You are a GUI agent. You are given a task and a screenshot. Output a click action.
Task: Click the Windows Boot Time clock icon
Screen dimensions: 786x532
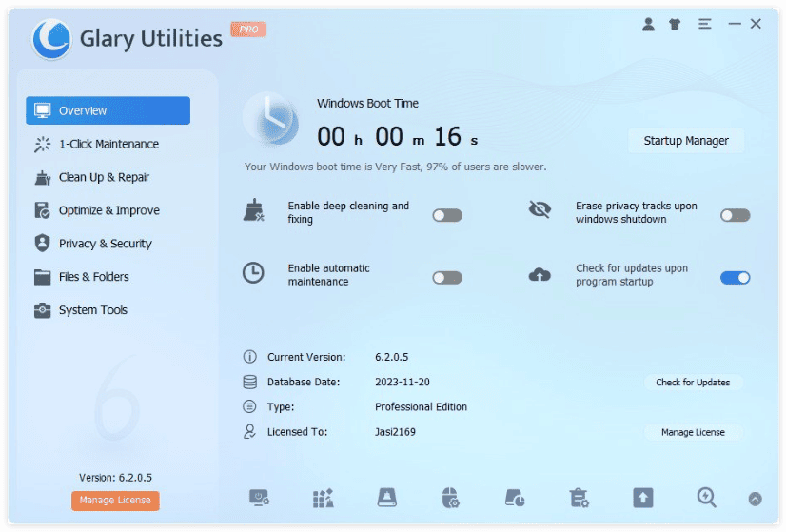click(x=271, y=119)
